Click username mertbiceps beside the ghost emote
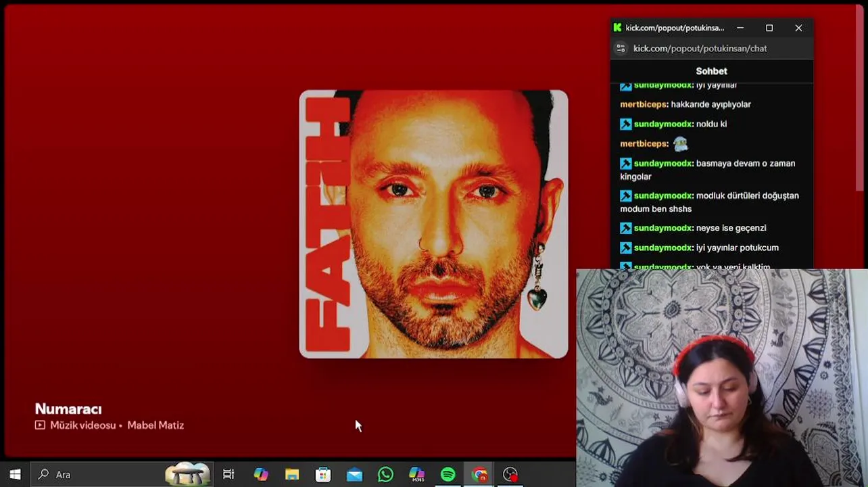 (x=644, y=144)
